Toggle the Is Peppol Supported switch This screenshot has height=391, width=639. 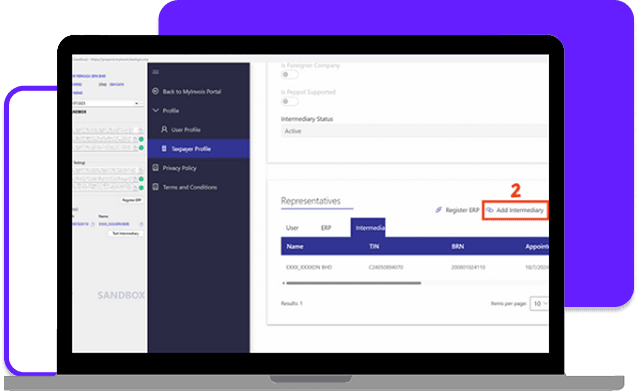(x=289, y=101)
